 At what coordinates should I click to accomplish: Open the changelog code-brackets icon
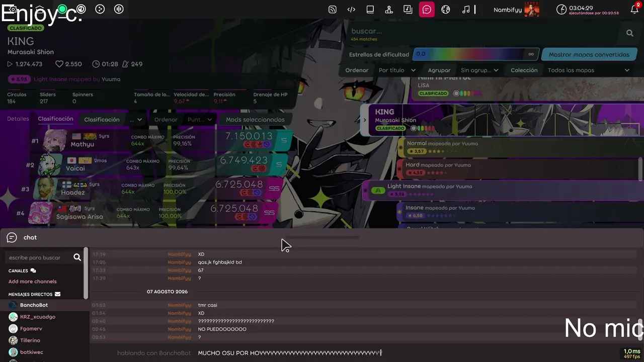(x=351, y=10)
